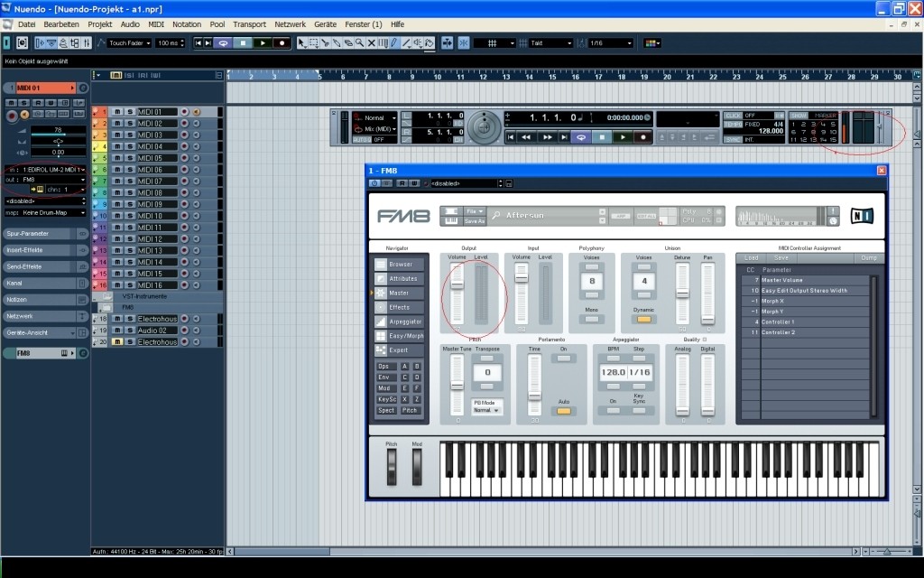This screenshot has width=924, height=578.
Task: Select the draw pencil tool
Action: pos(394,43)
